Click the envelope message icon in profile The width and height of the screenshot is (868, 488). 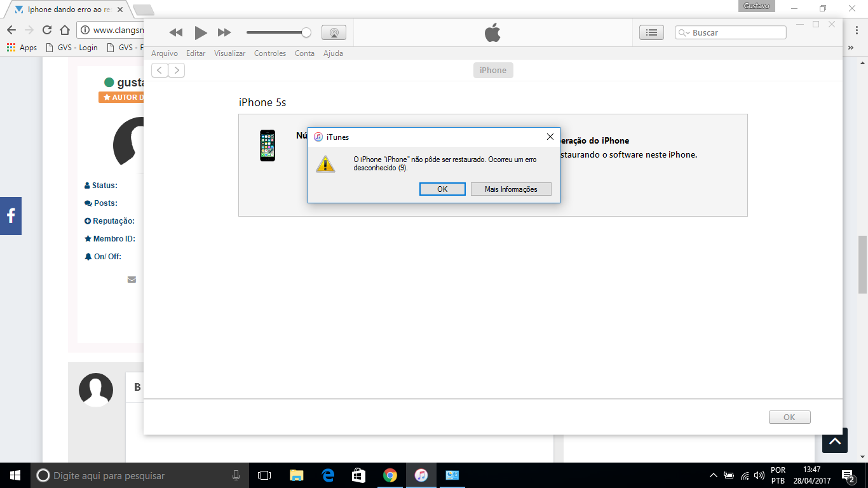tap(132, 279)
